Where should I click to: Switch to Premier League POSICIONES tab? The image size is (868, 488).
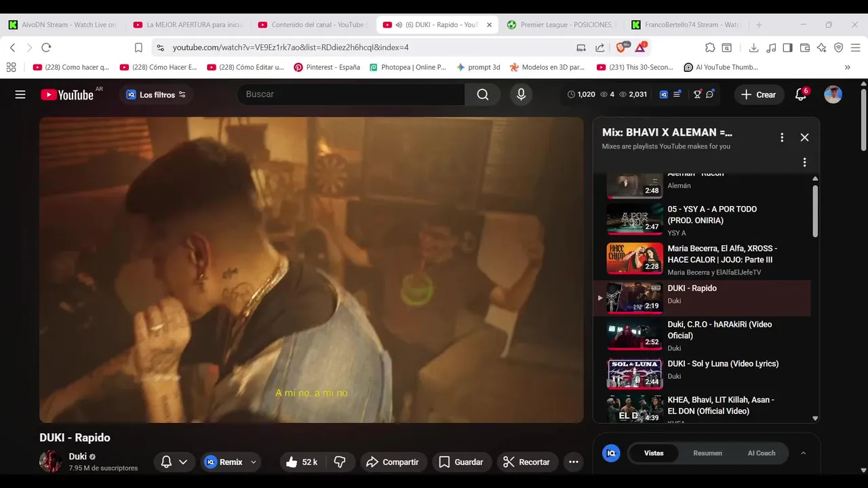tap(561, 25)
